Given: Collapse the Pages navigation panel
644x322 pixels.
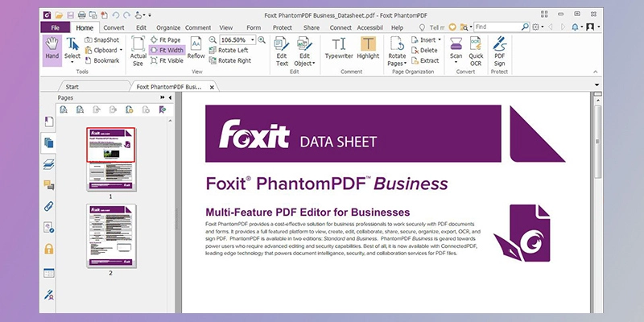Looking at the screenshot, I should [x=170, y=97].
